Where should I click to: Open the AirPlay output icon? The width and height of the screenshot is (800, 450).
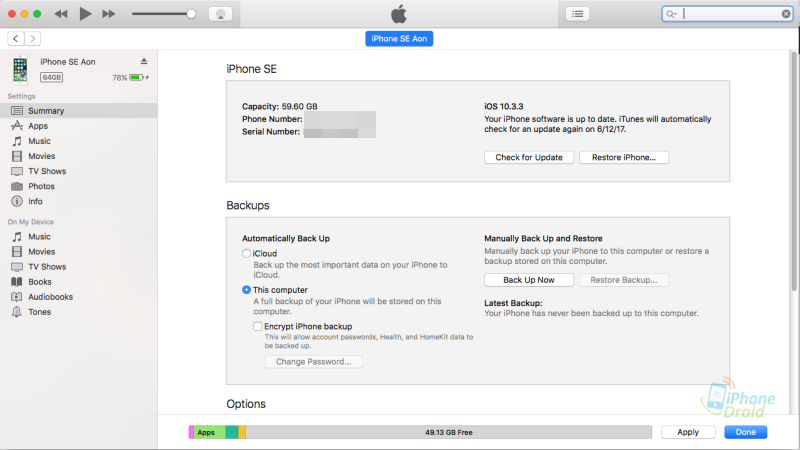coord(220,14)
